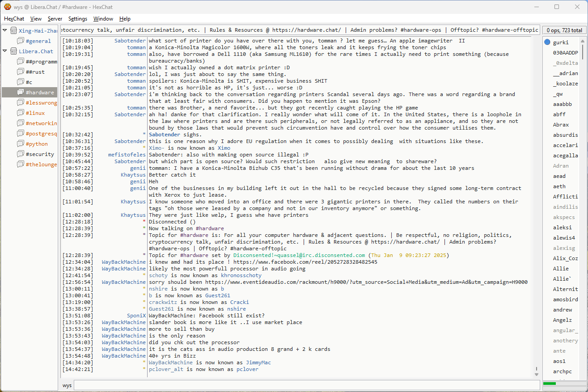Image resolution: width=588 pixels, height=392 pixels.
Task: Click the wys nickname button
Action: (67, 385)
